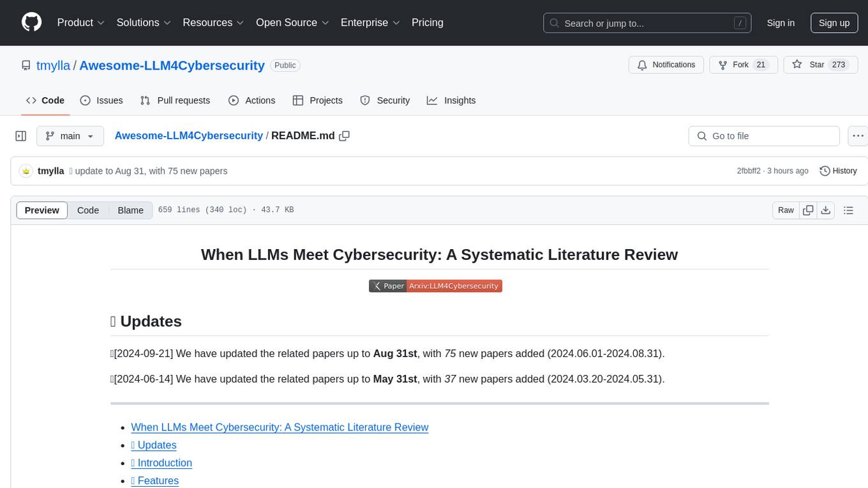Switch to the Code tab

click(45, 100)
